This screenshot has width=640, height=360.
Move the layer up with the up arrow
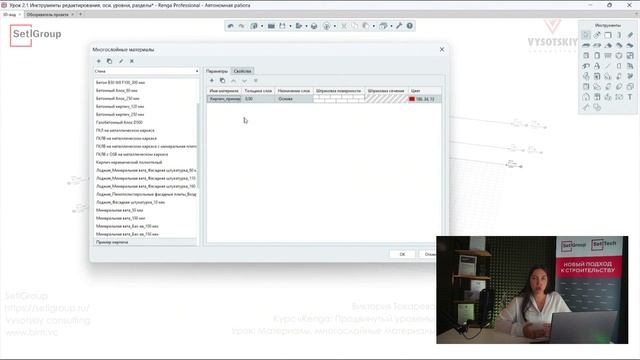[233, 81]
